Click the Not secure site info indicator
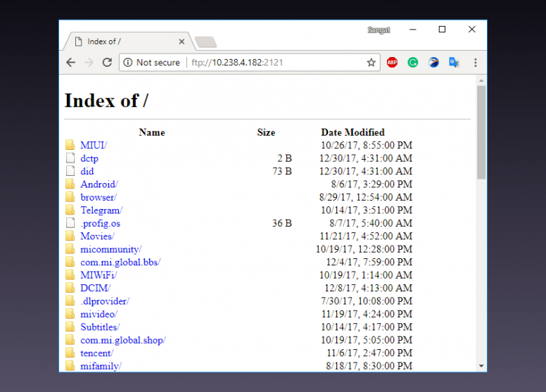This screenshot has width=546, height=392. click(151, 63)
